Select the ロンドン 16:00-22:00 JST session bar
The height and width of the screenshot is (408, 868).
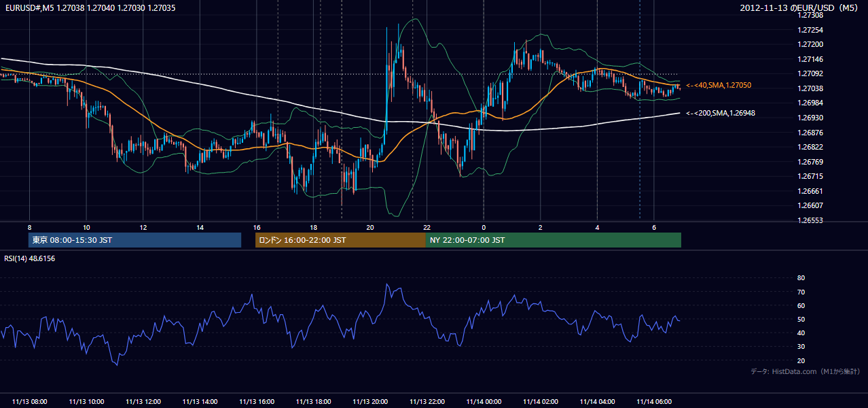[x=340, y=240]
